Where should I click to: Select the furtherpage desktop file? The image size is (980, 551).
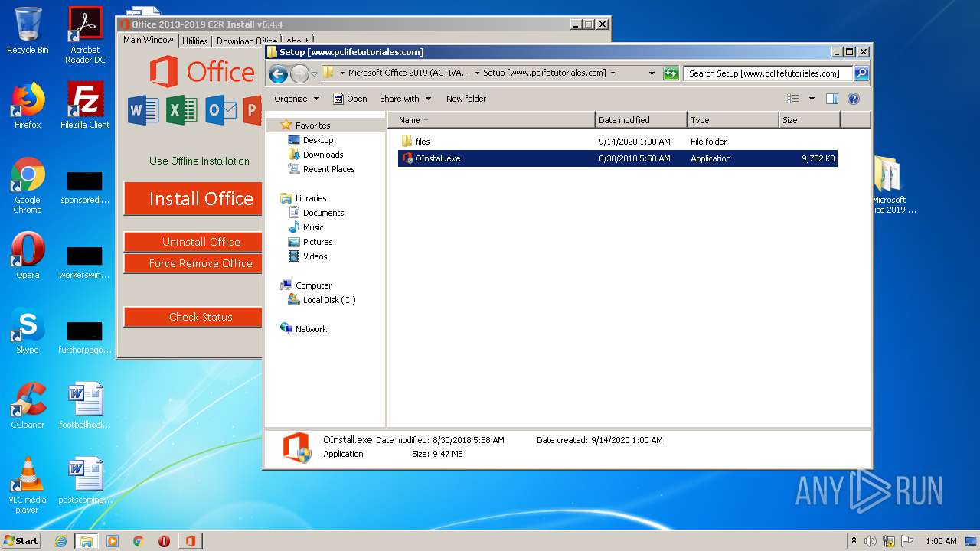(85, 338)
